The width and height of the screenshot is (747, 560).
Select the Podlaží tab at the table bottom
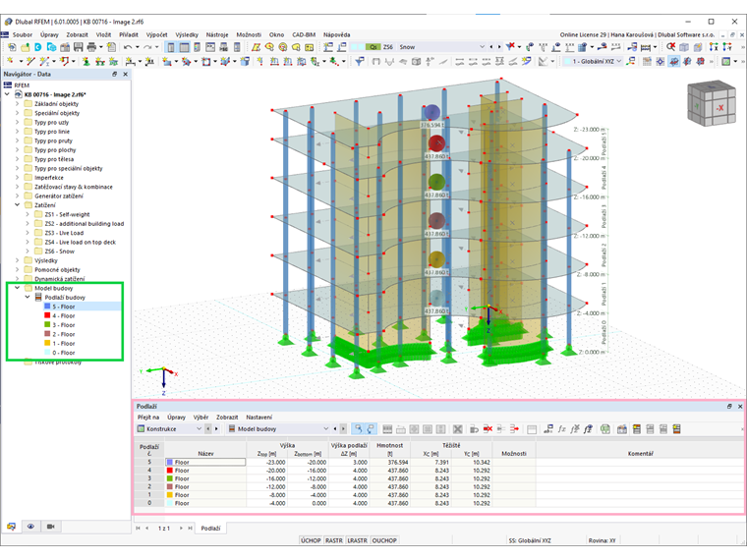210,529
